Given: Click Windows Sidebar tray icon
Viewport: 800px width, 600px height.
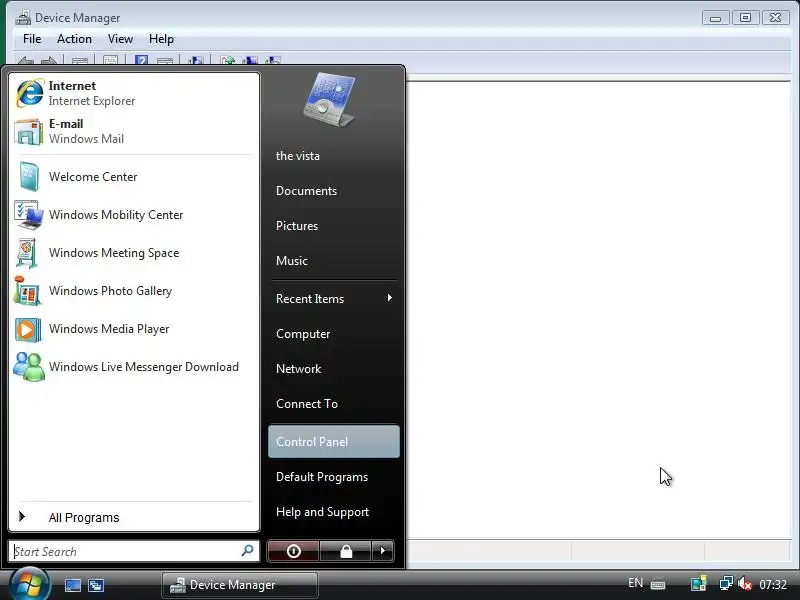Looking at the screenshot, I should point(698,584).
